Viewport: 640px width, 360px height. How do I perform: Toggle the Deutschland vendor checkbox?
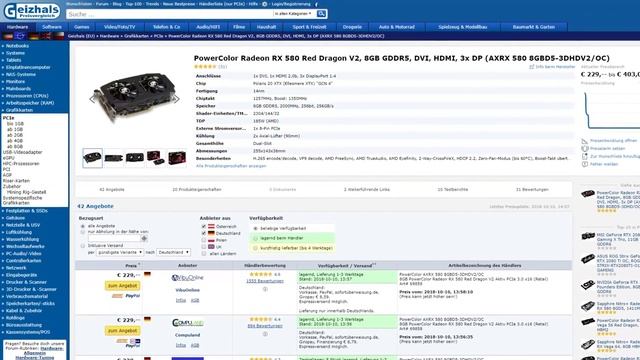204,233
